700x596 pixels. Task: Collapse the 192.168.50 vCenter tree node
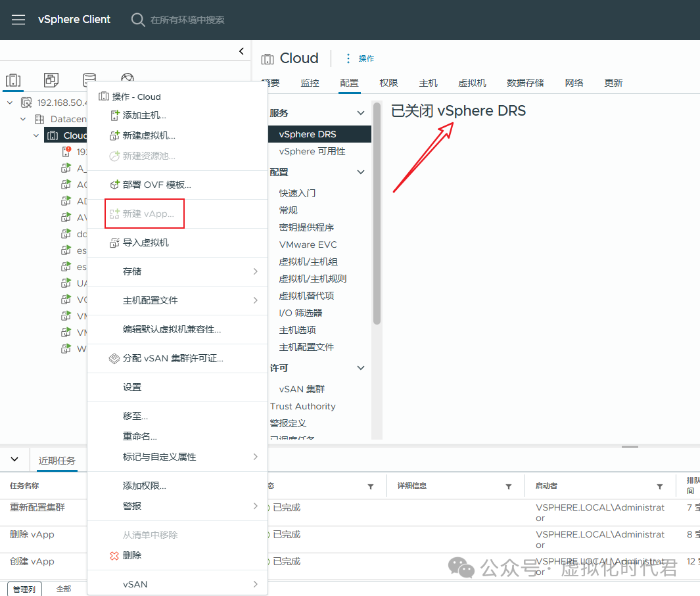pos(10,103)
